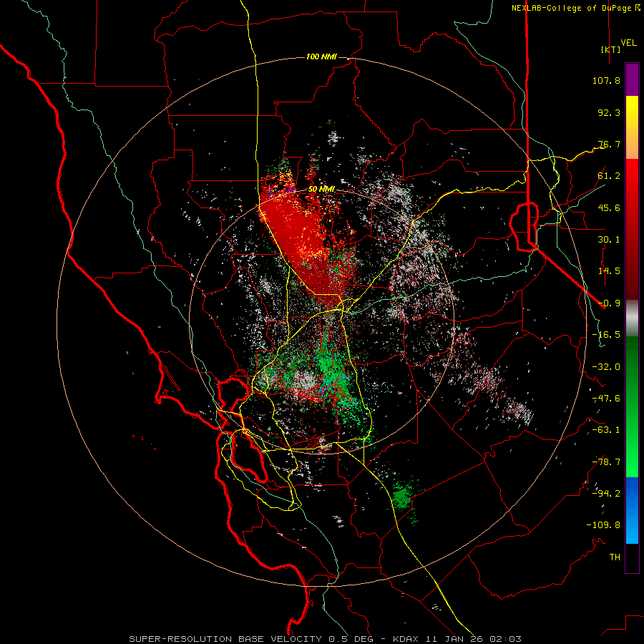Viewport: 644px width, 644px height.
Task: Click the 61.2 velocity scale value
Action: (609, 176)
